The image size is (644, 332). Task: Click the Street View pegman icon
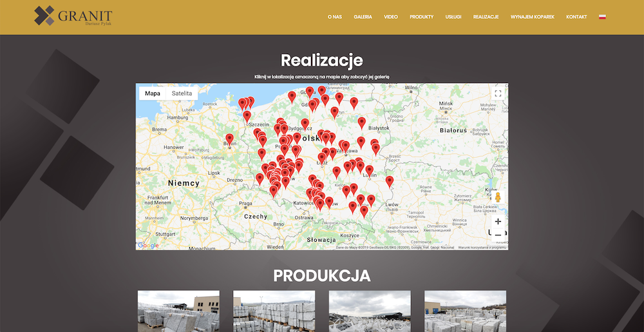click(x=497, y=197)
